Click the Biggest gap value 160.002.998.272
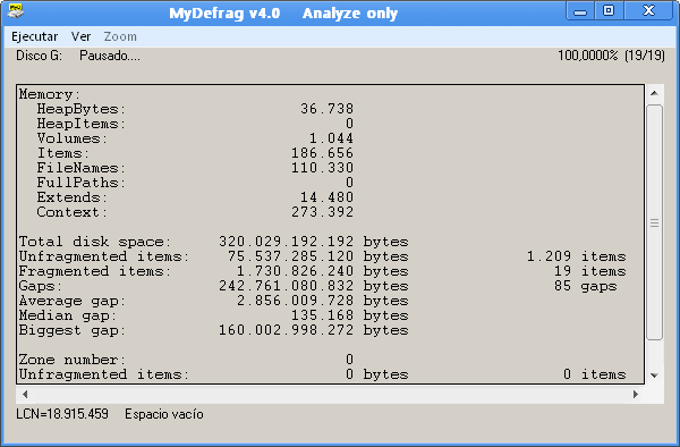The height and width of the screenshot is (447, 680). click(286, 330)
